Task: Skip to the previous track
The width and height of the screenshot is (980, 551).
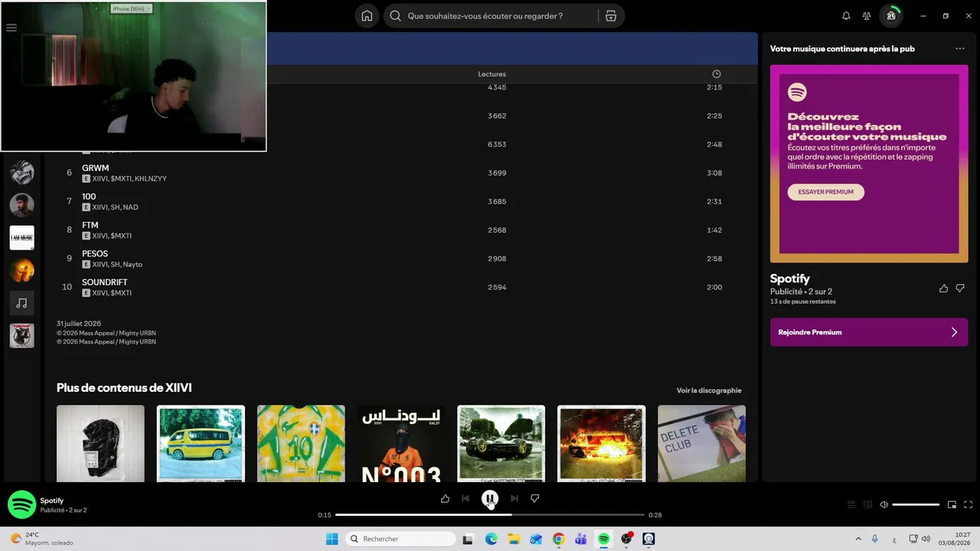Action: (x=465, y=498)
